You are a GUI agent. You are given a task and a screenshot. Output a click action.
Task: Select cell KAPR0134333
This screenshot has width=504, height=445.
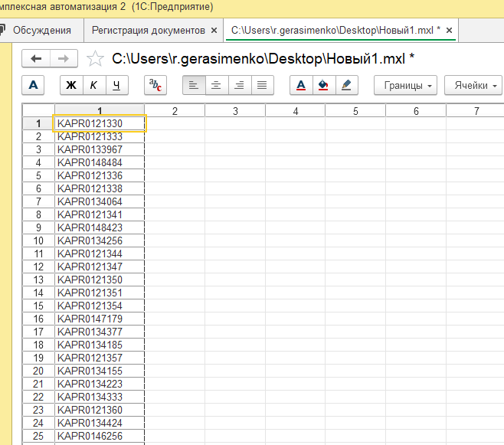pyautogui.click(x=100, y=397)
